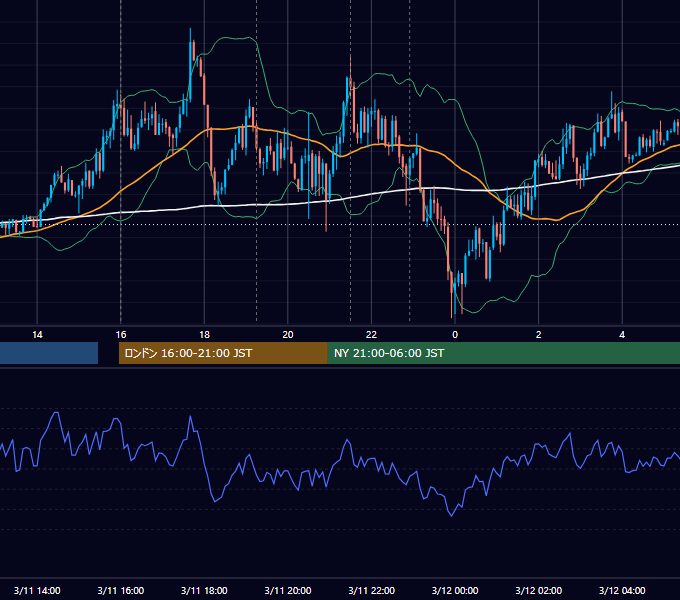Viewport: 680px width, 600px height.
Task: Click hour label 22 on upper axis
Action: 371,335
